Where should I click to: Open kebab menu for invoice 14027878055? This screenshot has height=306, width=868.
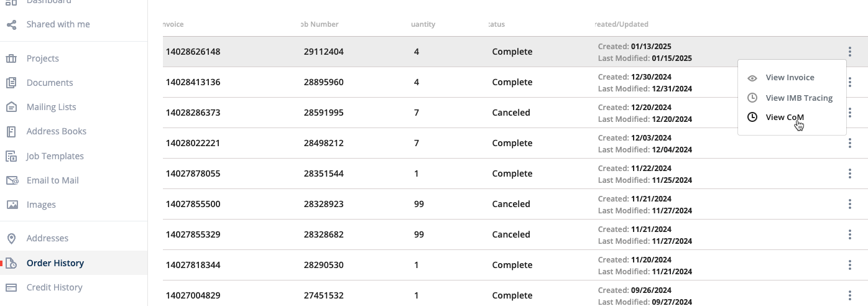[849, 174]
